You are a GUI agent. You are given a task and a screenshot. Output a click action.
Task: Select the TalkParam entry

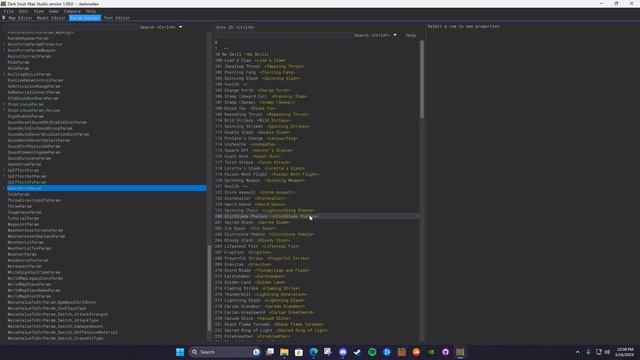click(x=18, y=194)
